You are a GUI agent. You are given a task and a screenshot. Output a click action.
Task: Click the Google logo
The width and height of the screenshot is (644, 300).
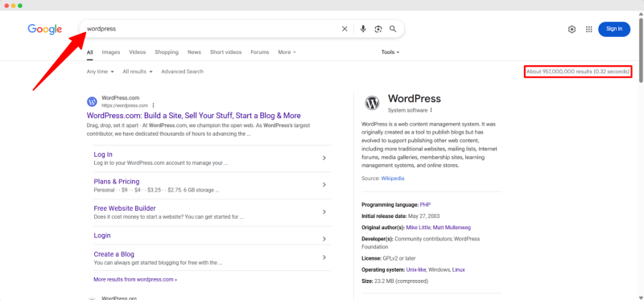click(45, 29)
